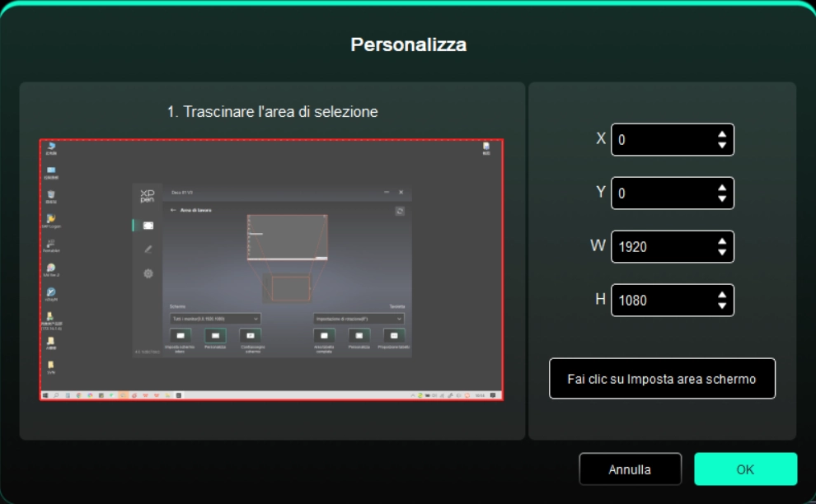
Task: Decrease the X value with down arrow
Action: (x=722, y=146)
